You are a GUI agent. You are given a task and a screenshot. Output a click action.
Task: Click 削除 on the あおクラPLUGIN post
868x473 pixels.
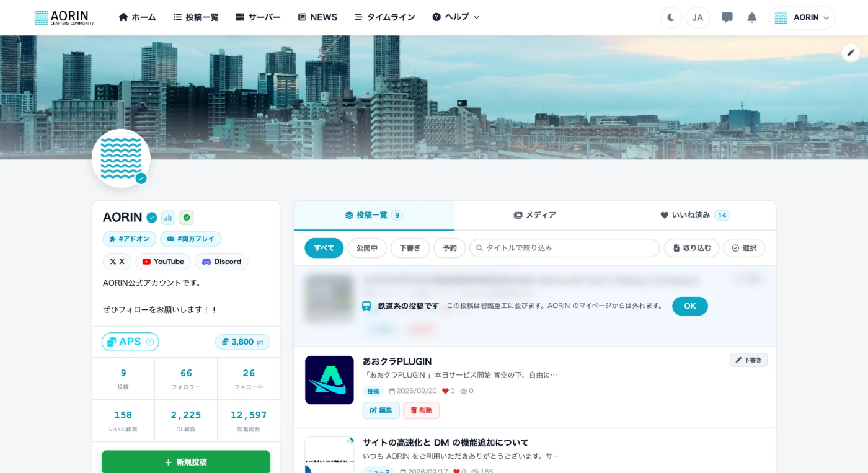[x=422, y=410]
